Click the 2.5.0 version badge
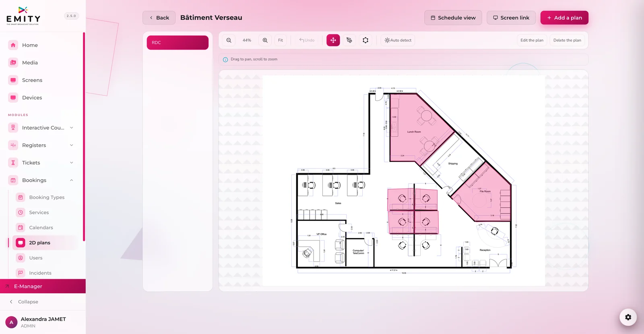This screenshot has width=644, height=334. point(71,16)
